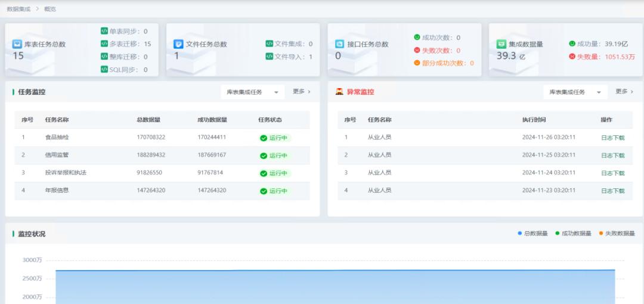644x304 pixels.
Task: Click value 187669167
Action: coord(212,155)
